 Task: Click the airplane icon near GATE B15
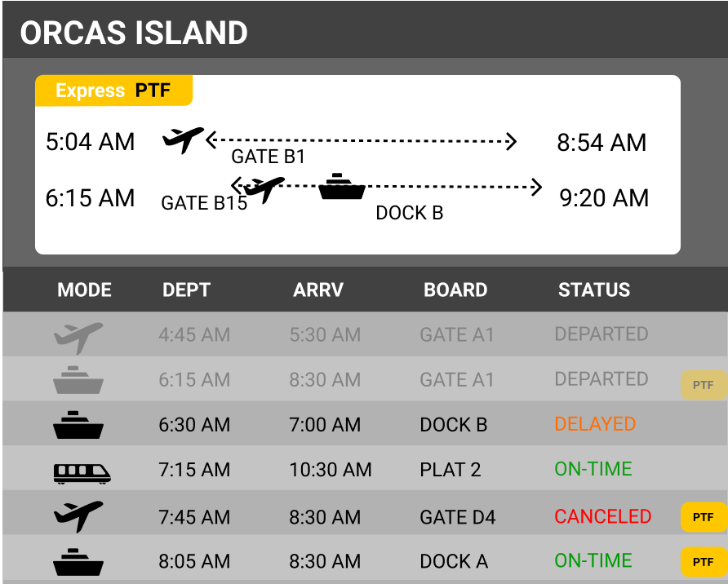pos(264,189)
